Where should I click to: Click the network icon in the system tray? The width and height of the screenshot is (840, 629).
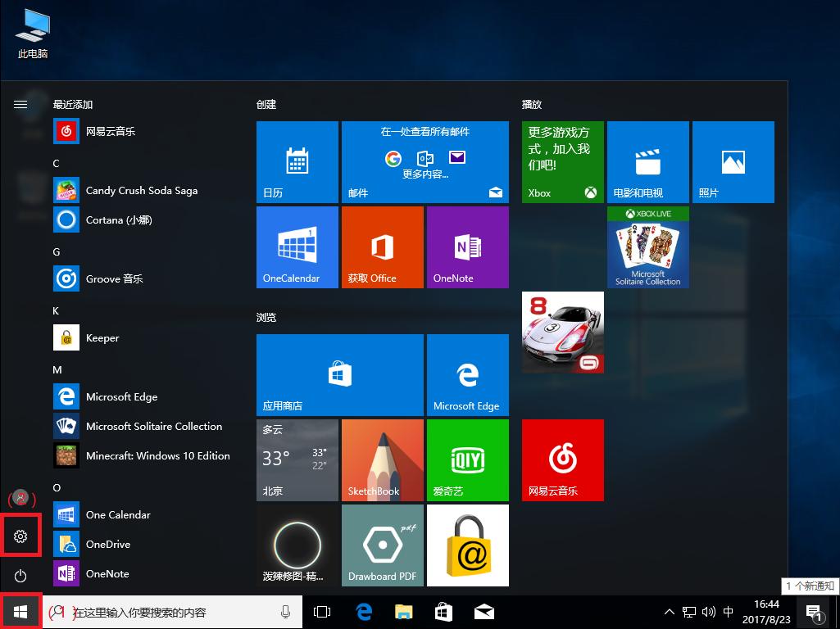tap(688, 611)
